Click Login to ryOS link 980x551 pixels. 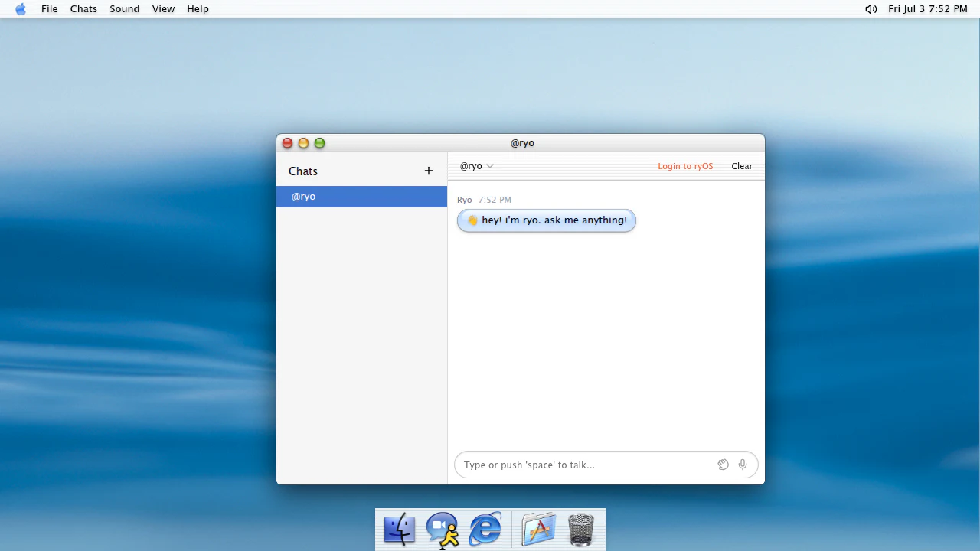[x=685, y=166]
